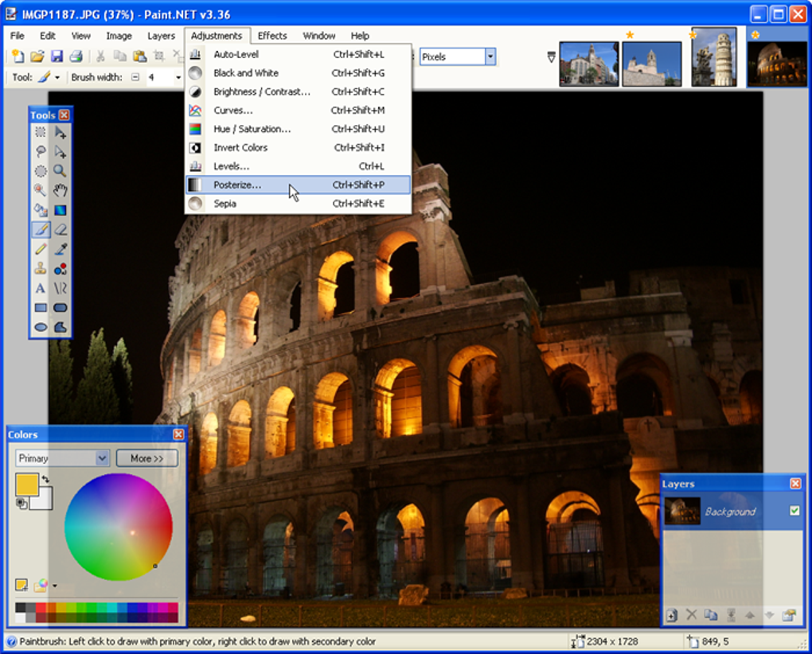The height and width of the screenshot is (654, 812).
Task: Select the Paint Bucket tool
Action: (40, 210)
